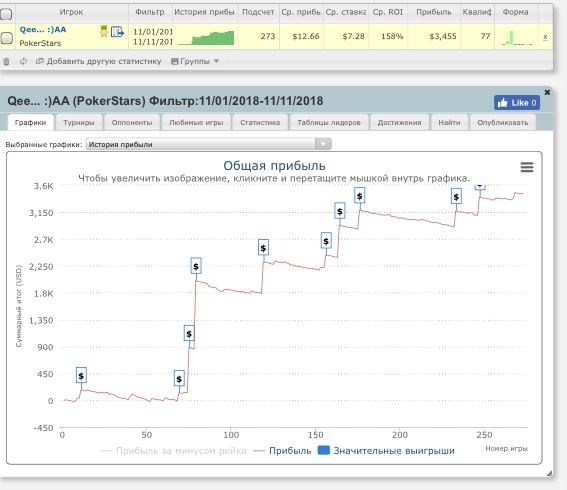Switch to the Достижения tab
Image resolution: width=567 pixels, height=490 pixels.
coord(399,122)
